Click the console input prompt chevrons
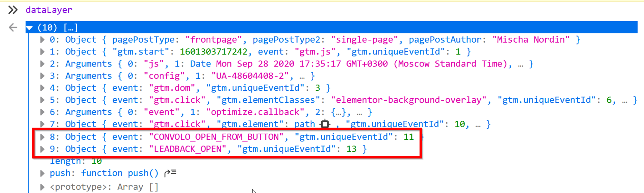The width and height of the screenshot is (644, 193). (x=13, y=10)
